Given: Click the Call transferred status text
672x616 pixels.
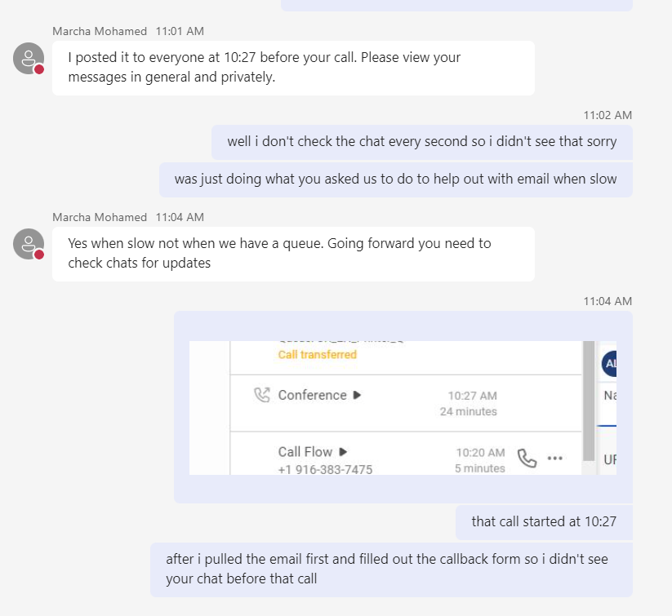Looking at the screenshot, I should (x=317, y=355).
